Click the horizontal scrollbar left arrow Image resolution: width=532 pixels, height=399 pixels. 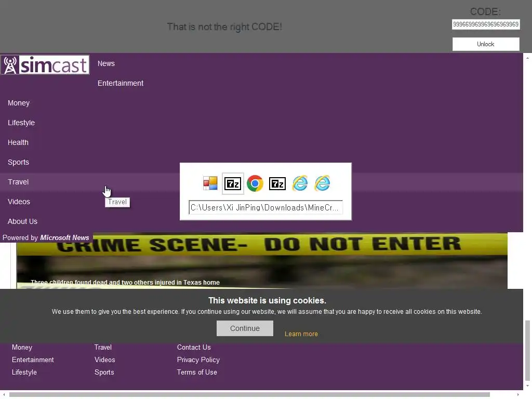coord(4,395)
